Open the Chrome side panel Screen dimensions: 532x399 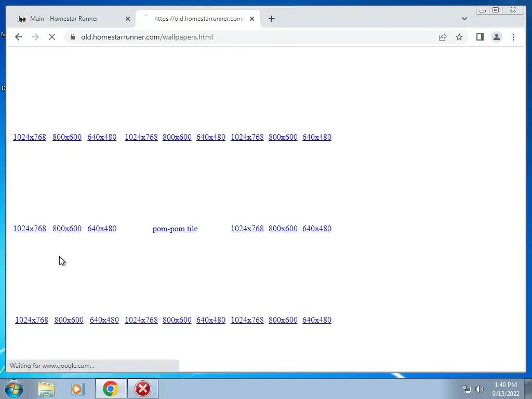pos(480,37)
